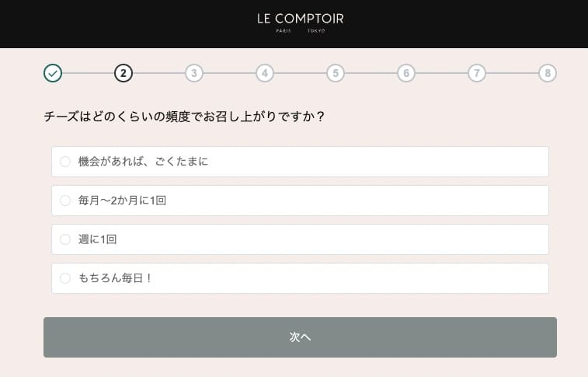Select radio button for 機会があれば、ごくたまに
This screenshot has height=377, width=588.
tap(65, 162)
